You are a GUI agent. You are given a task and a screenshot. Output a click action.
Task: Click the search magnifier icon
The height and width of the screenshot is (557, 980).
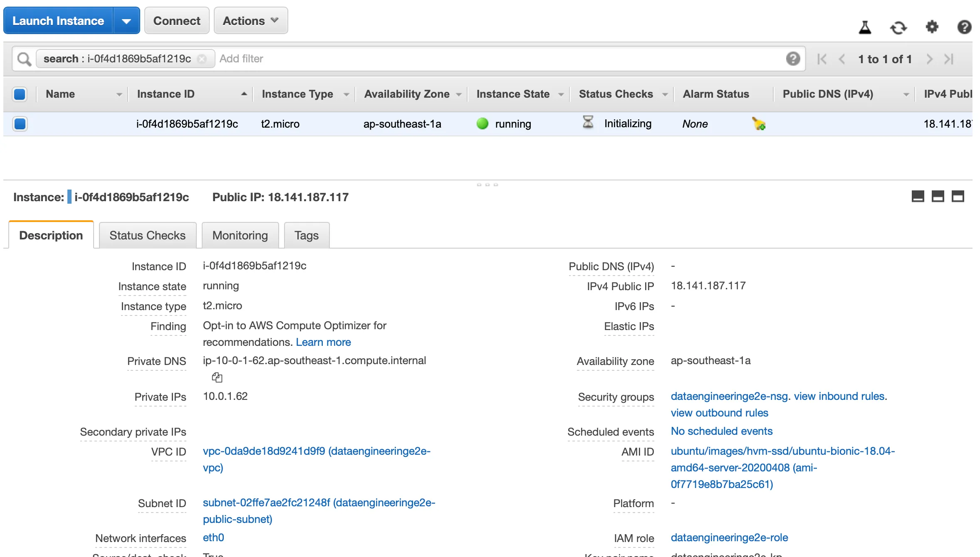[x=24, y=59]
